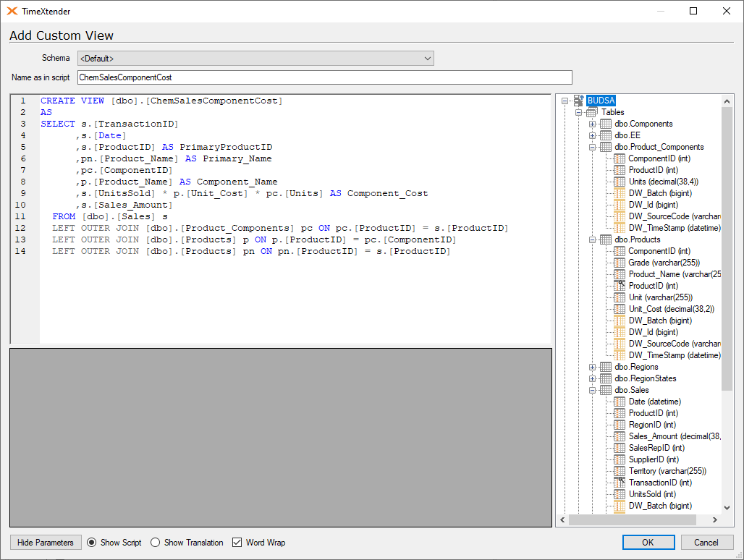Click the Product_Name field icon under dbo.Products
The width and height of the screenshot is (744, 560).
[x=620, y=274]
